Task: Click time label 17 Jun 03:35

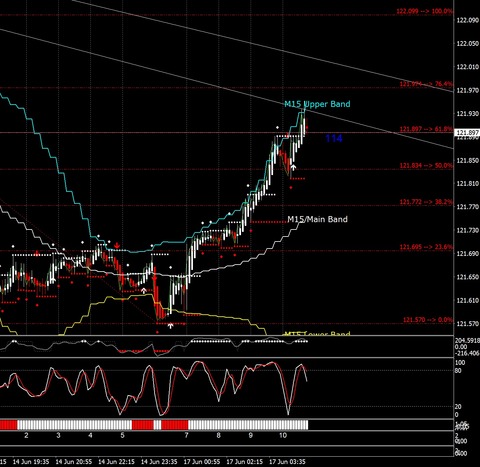Action: click(287, 462)
